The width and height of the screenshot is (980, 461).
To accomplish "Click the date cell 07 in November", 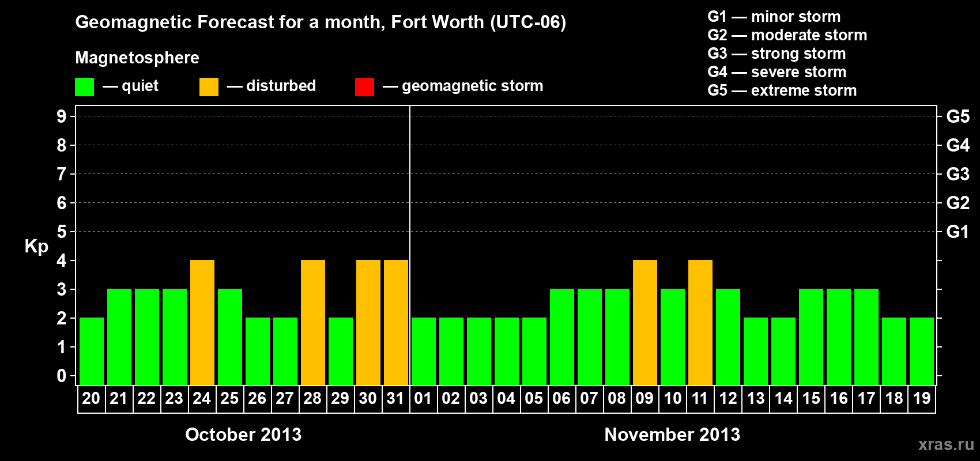I will tap(590, 399).
